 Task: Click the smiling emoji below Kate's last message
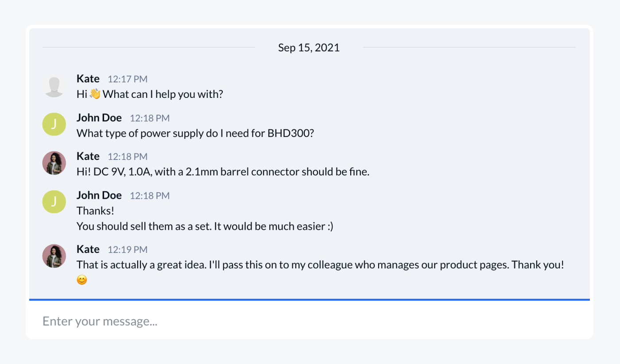point(82,280)
